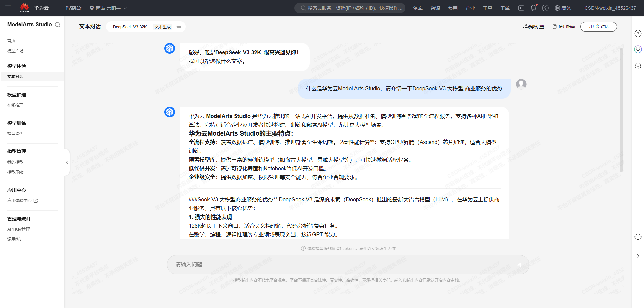Open the 资源 menu item

point(435,8)
